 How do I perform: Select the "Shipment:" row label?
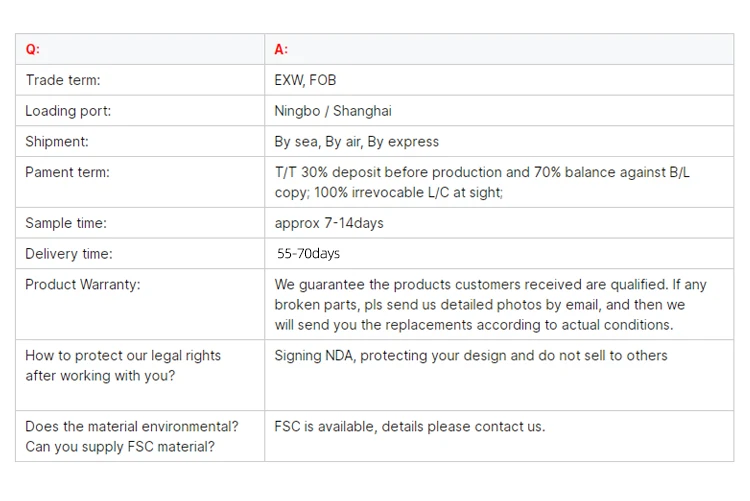(x=57, y=141)
